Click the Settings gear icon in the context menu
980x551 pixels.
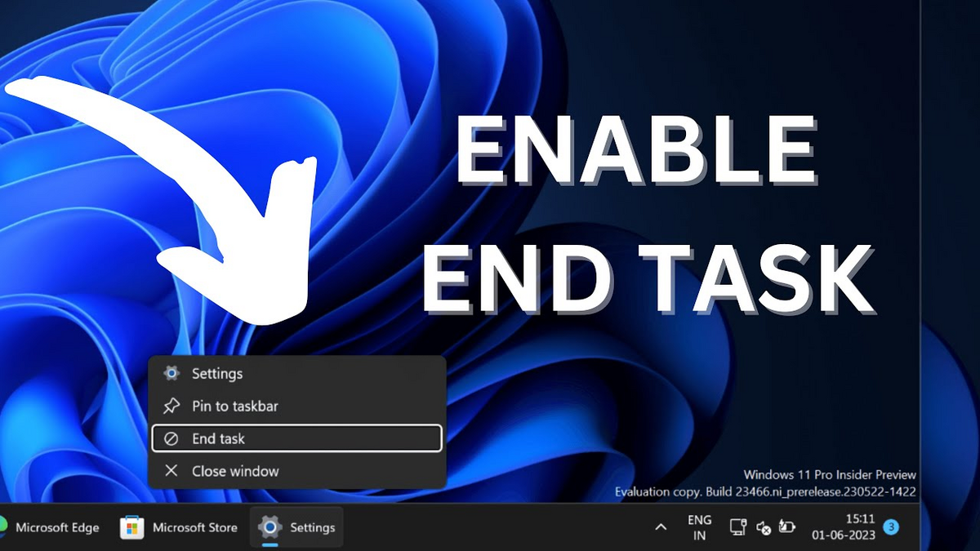click(x=171, y=373)
